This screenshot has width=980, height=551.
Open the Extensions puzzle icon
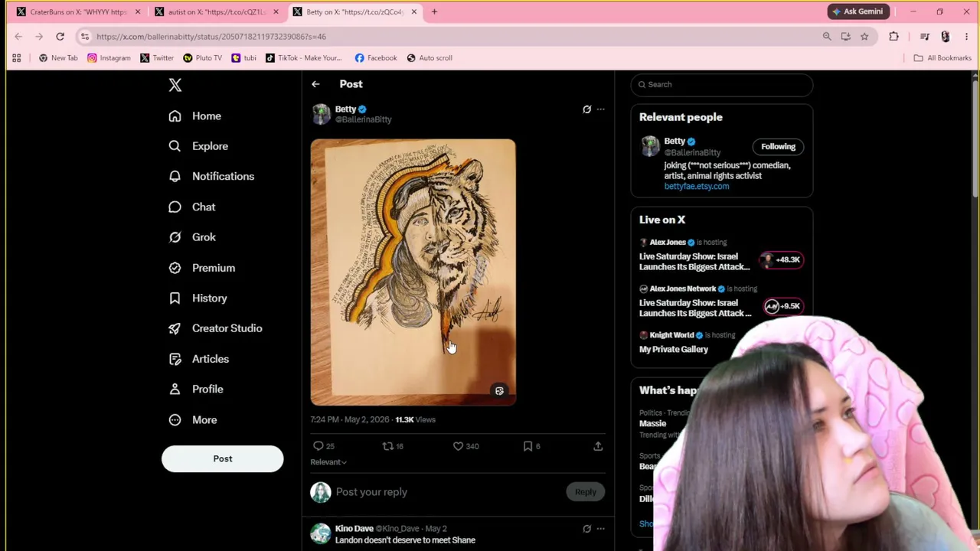(893, 37)
